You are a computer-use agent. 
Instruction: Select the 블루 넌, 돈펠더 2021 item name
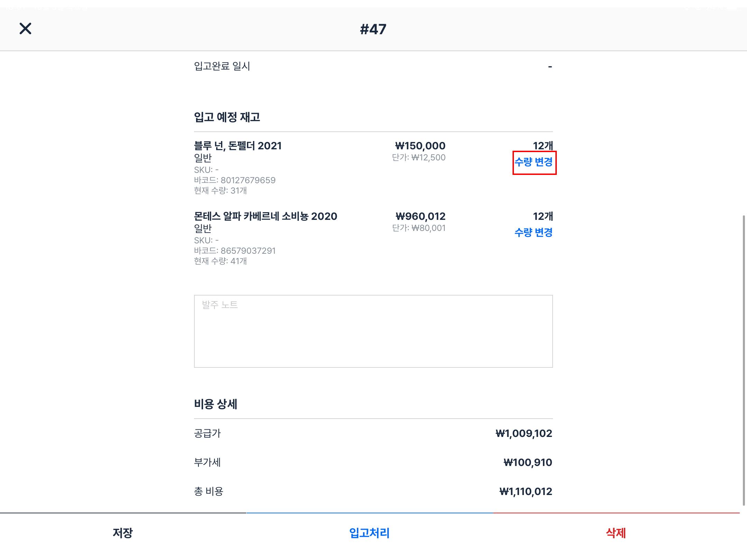(x=238, y=146)
